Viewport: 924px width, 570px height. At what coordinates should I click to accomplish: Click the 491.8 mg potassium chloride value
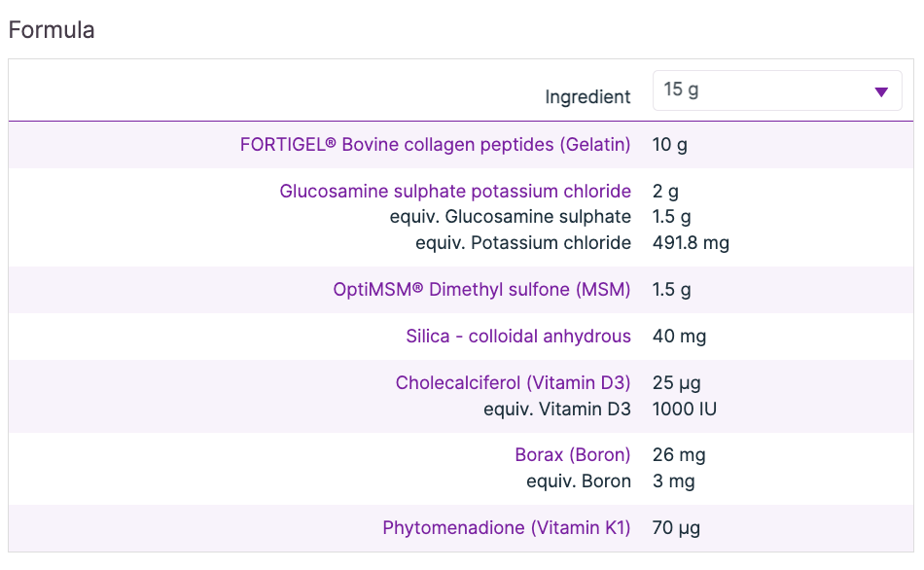pos(691,242)
